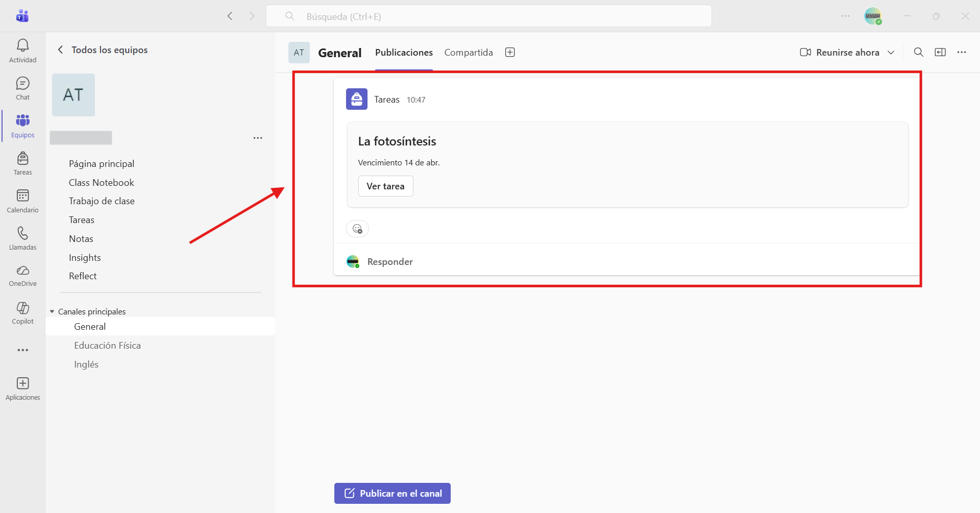
Task: Select the General channel
Action: 160,326
